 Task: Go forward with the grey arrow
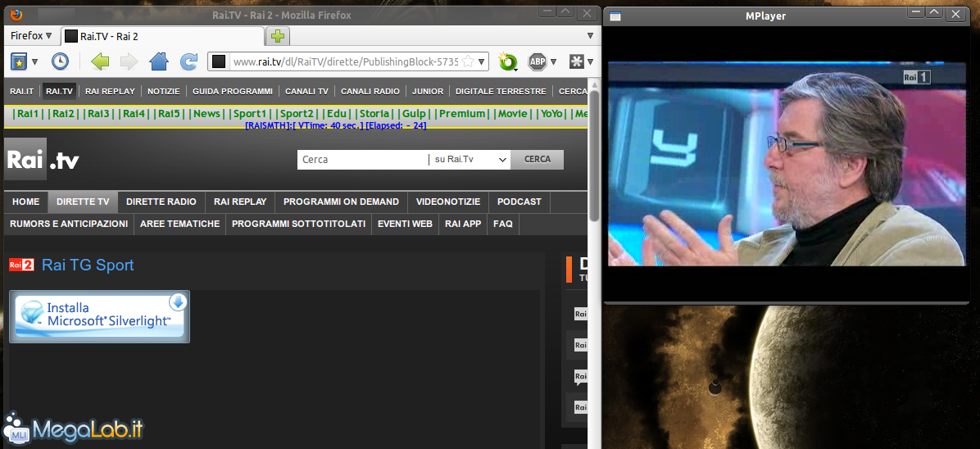[129, 61]
